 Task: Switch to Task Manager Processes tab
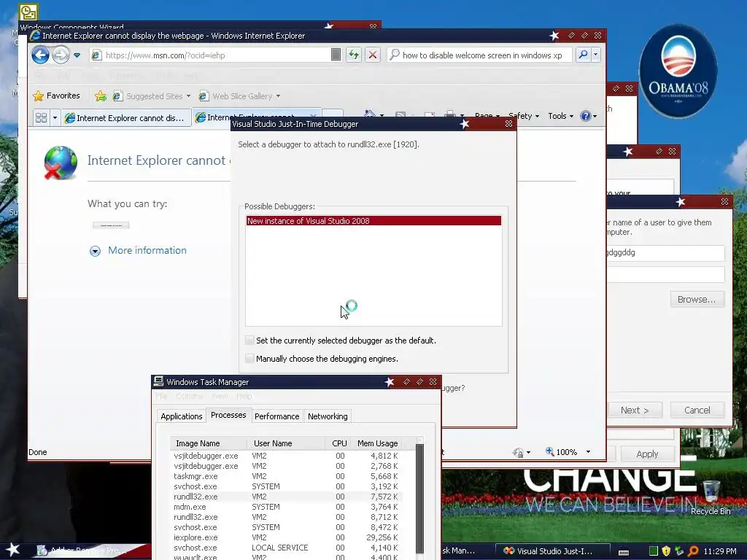(228, 415)
